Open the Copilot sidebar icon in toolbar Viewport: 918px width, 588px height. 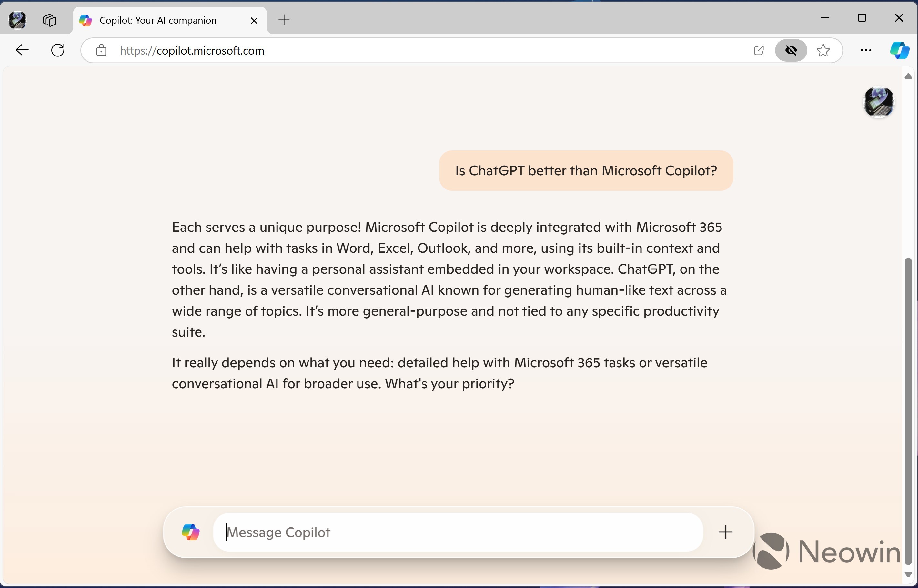pos(899,50)
